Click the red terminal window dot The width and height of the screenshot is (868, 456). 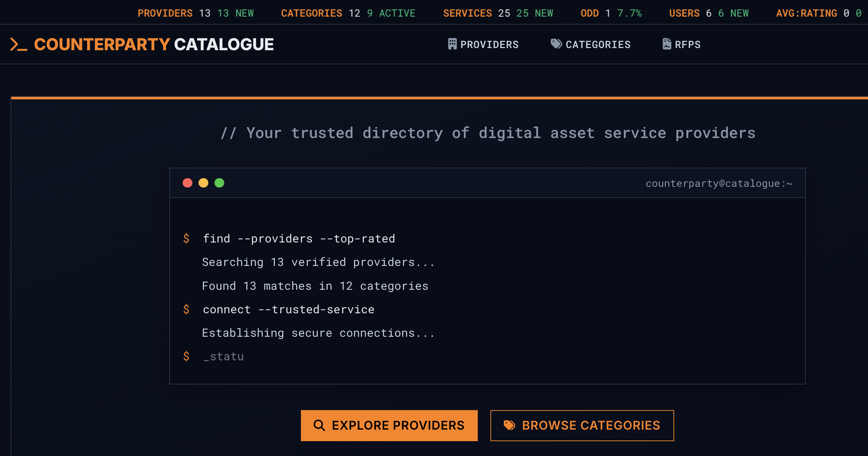(187, 183)
